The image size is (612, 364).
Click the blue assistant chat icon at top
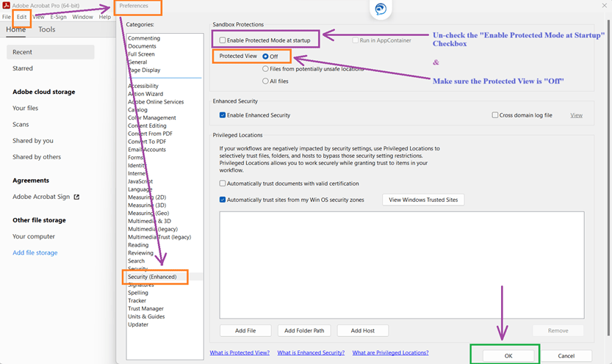pos(381,9)
